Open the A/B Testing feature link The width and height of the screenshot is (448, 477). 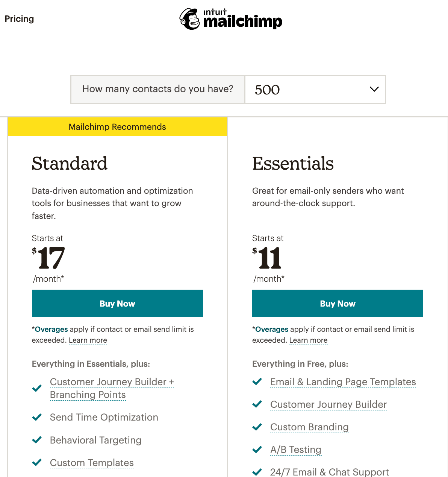click(296, 450)
